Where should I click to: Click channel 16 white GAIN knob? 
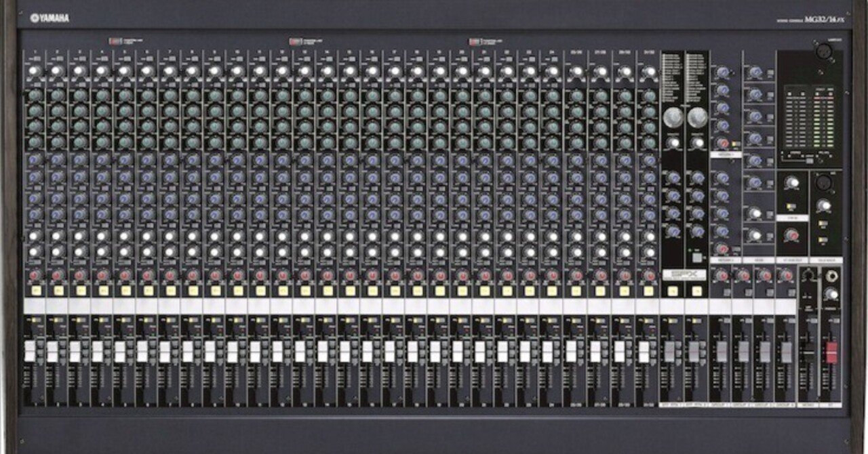coord(371,70)
